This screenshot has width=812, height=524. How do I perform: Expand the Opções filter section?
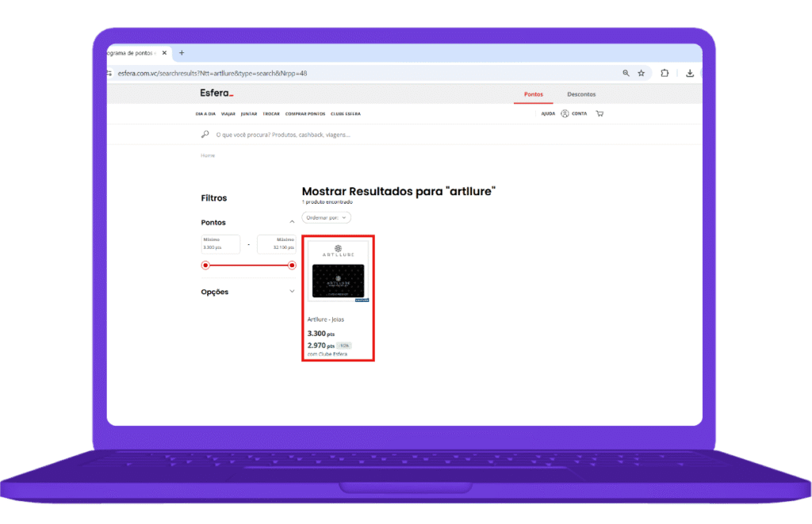tap(293, 291)
